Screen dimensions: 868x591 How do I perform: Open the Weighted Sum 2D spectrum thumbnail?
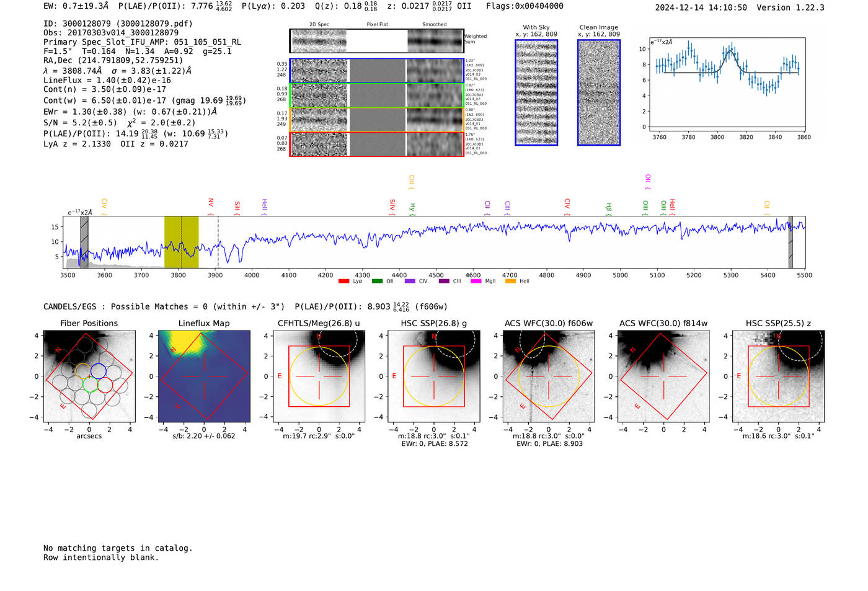pyautogui.click(x=376, y=41)
